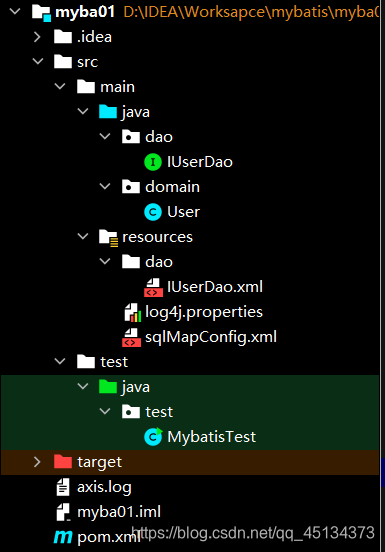
Task: Collapse the domain package
Action: 105,187
